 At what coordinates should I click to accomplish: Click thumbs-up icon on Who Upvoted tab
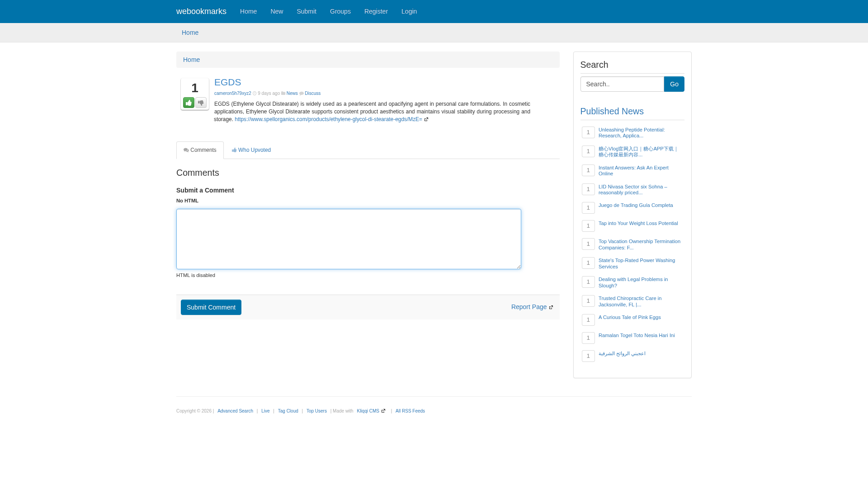click(235, 150)
